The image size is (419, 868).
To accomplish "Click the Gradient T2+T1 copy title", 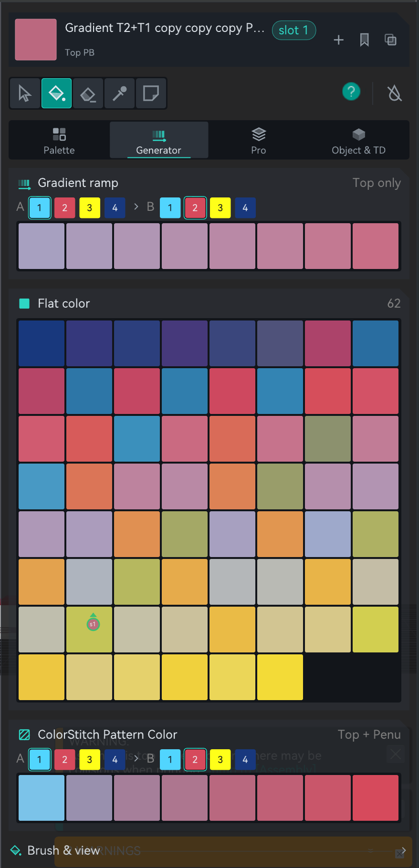I will (165, 28).
